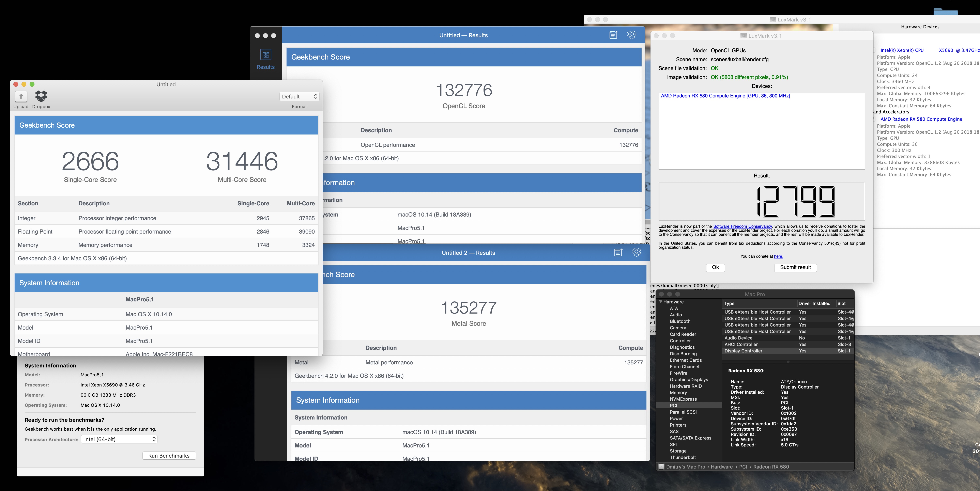Open the Processor Architecture Intel (64-bit) dropdown
Screen dimensions: 980x491
(x=119, y=439)
